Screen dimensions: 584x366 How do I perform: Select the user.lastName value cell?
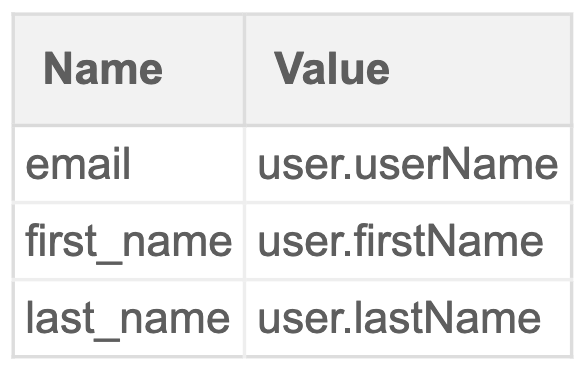[408, 318]
